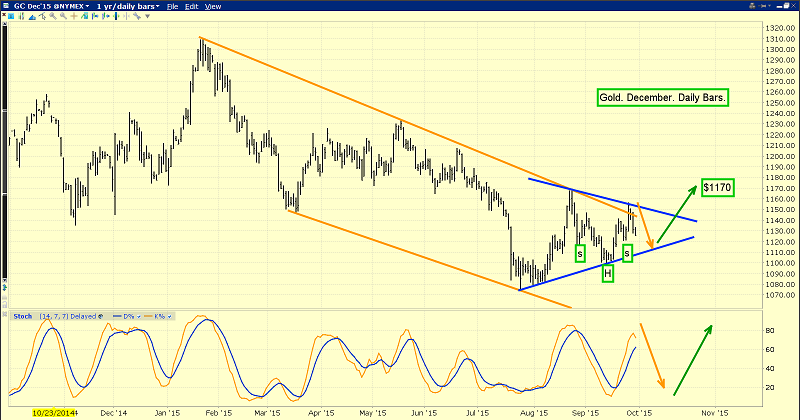800x420 pixels.
Task: Click the $1170 price target label
Action: pos(716,187)
